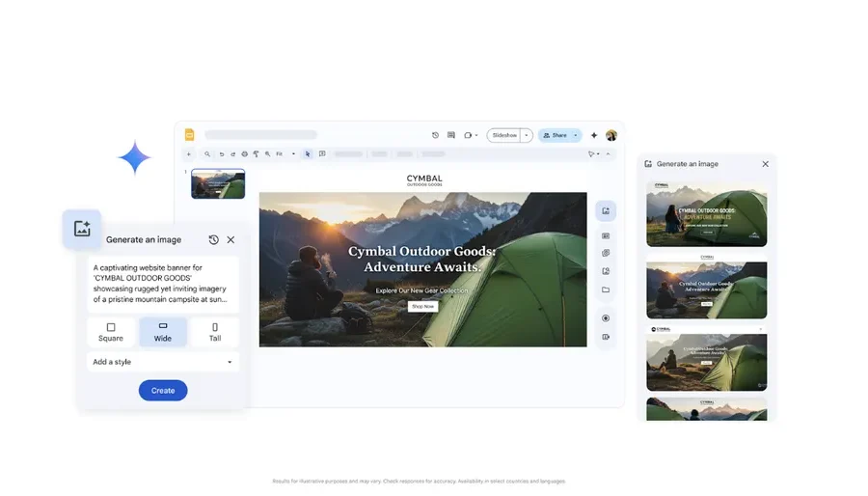
Task: Collapse the toolbar with up chevron
Action: (608, 153)
